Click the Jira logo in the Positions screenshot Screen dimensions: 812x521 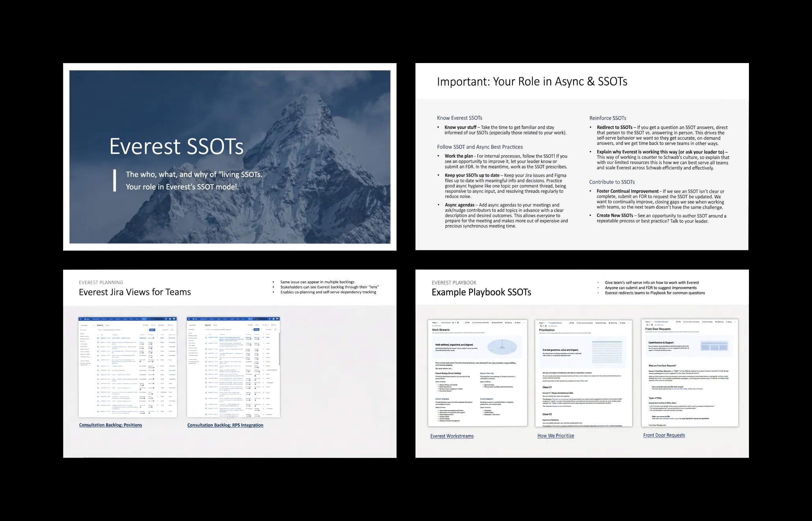tap(87, 319)
